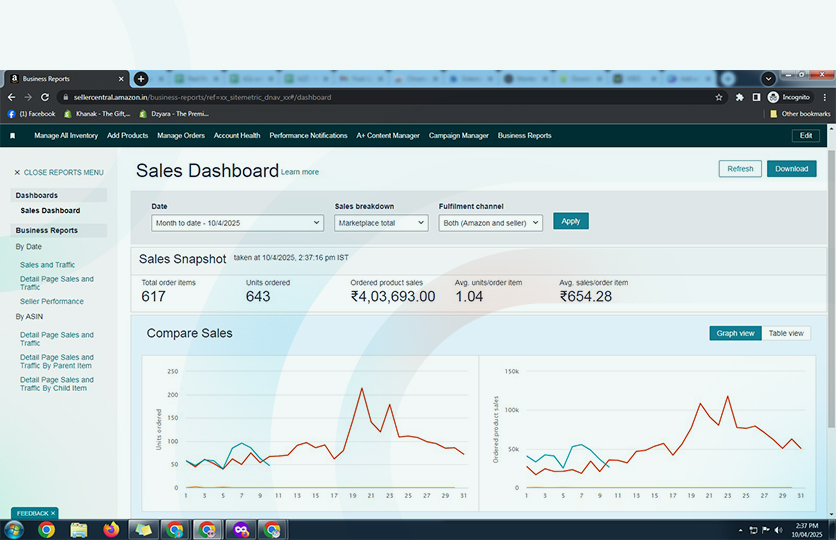Screen dimensions: 836x540
Task: Open the Sales breakdown dropdown
Action: click(381, 223)
